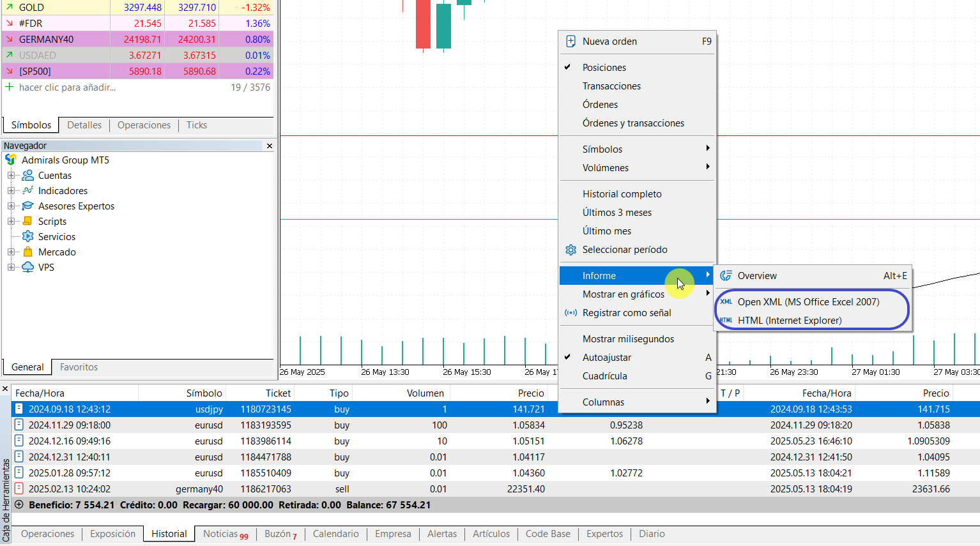Image resolution: width=980 pixels, height=546 pixels.
Task: Click the Scripts icon in Navegador
Action: 27,222
